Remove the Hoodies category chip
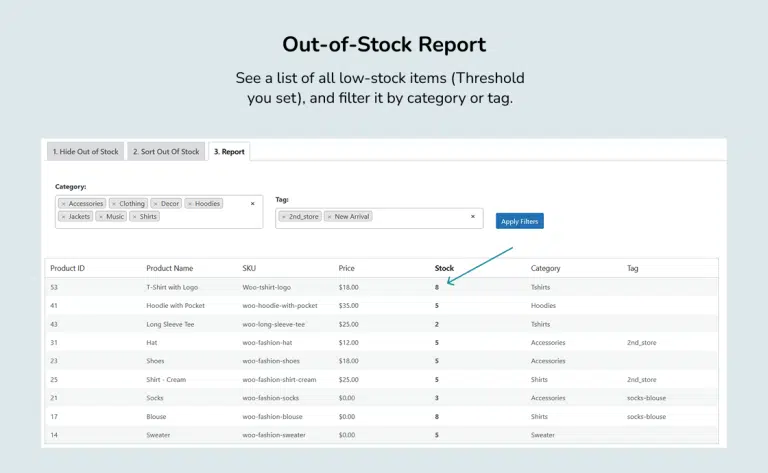Viewport: 768px width, 473px height. pyautogui.click(x=190, y=204)
